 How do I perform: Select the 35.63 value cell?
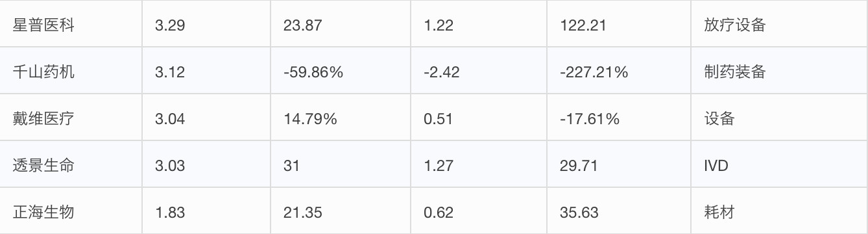tap(619, 211)
